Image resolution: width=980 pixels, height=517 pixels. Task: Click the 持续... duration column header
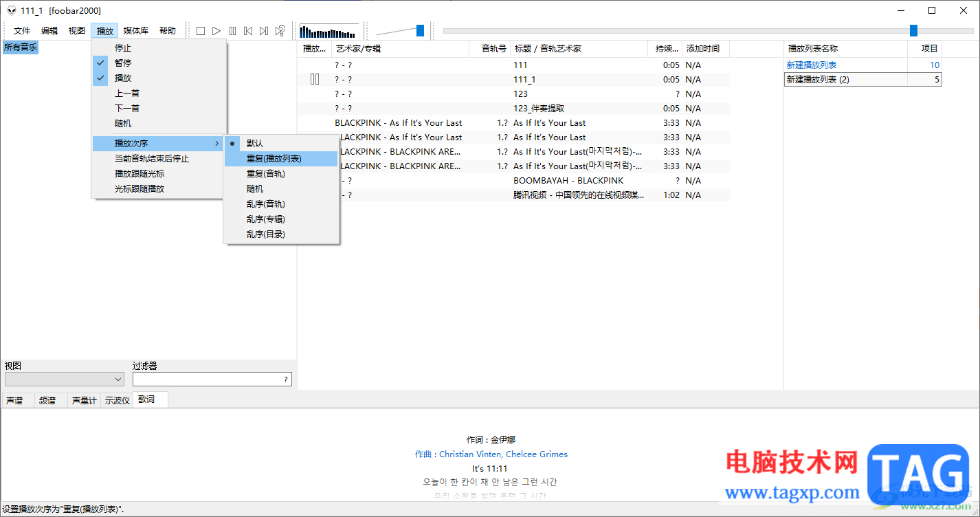pos(665,49)
